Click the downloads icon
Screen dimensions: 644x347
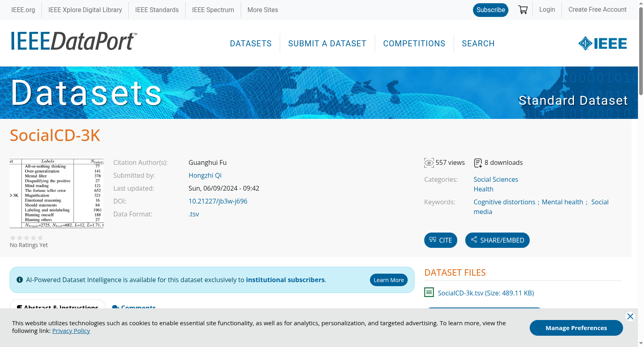click(478, 163)
